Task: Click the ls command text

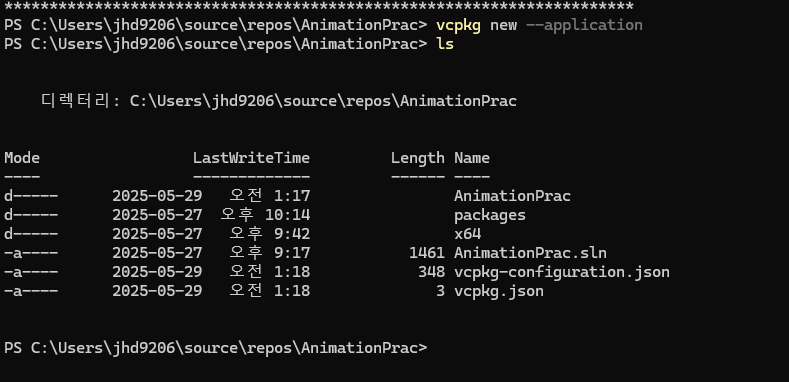Action: click(x=445, y=44)
